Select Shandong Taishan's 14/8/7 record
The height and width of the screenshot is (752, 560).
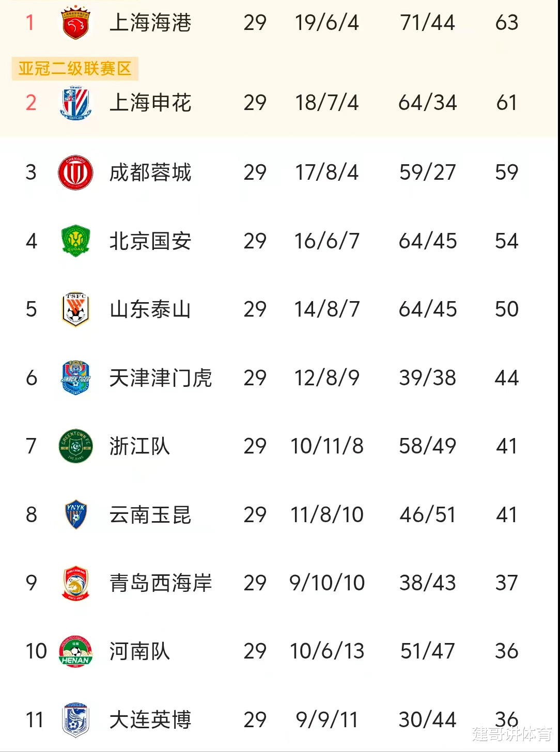pyautogui.click(x=326, y=309)
